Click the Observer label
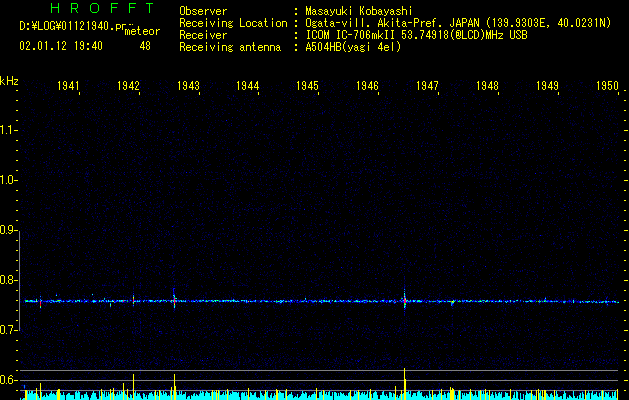The width and height of the screenshot is (629, 400). [203, 11]
